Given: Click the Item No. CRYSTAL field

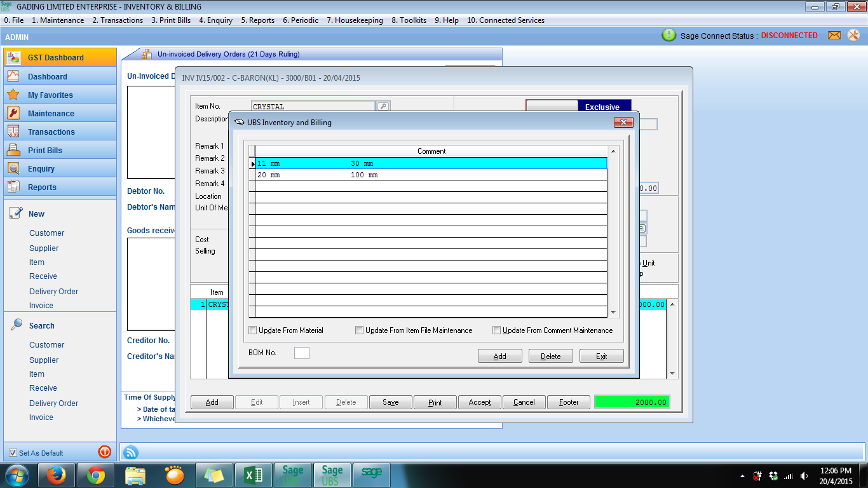Looking at the screenshot, I should click(313, 107).
